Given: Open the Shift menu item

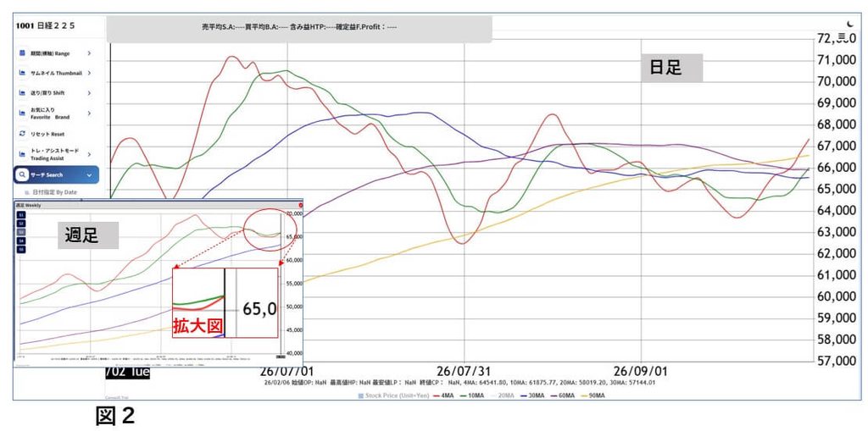Looking at the screenshot, I should pos(55,93).
